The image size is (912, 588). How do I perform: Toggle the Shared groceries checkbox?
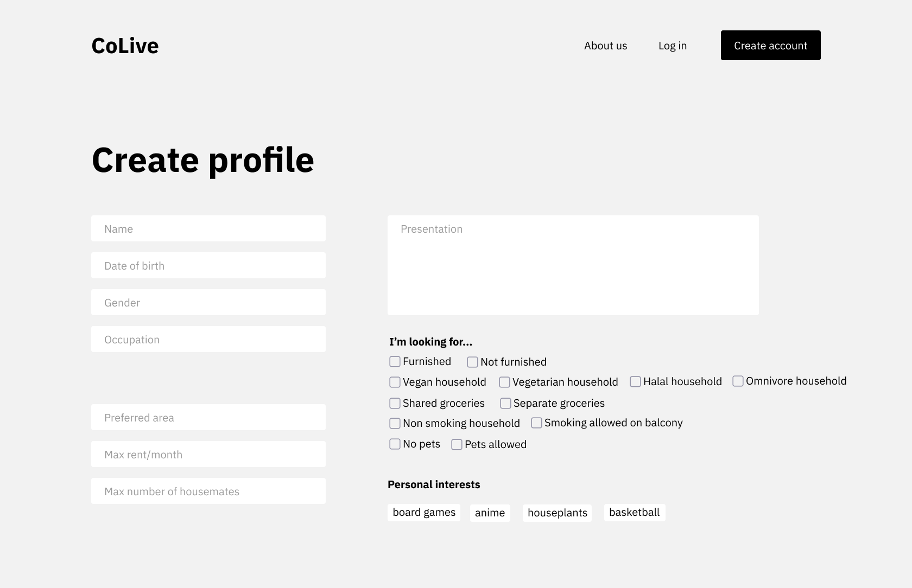point(395,403)
